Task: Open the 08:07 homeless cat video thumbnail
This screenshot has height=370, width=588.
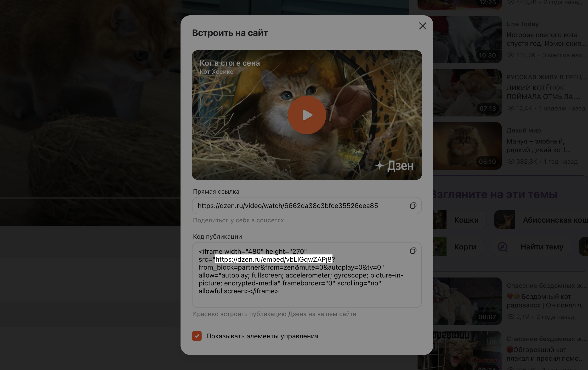Action: pyautogui.click(x=467, y=301)
